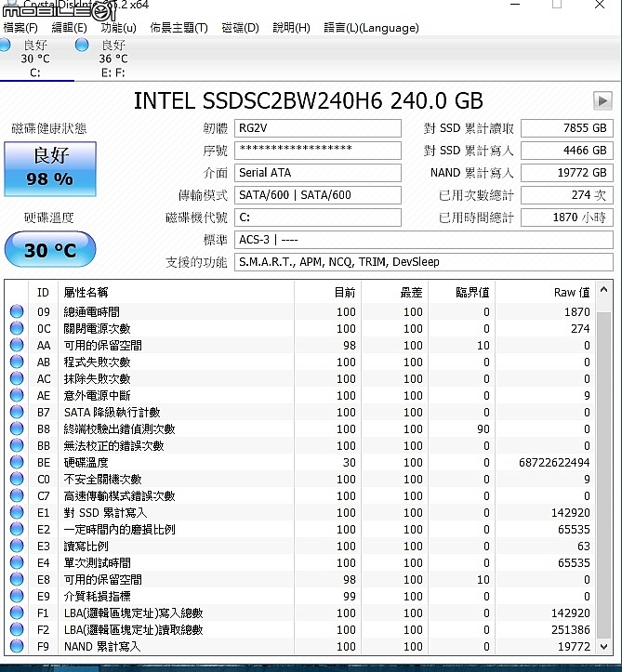The width and height of the screenshot is (622, 672).
Task: Click the status icon of row F9 NAND 累計寫入
Action: pos(17,645)
